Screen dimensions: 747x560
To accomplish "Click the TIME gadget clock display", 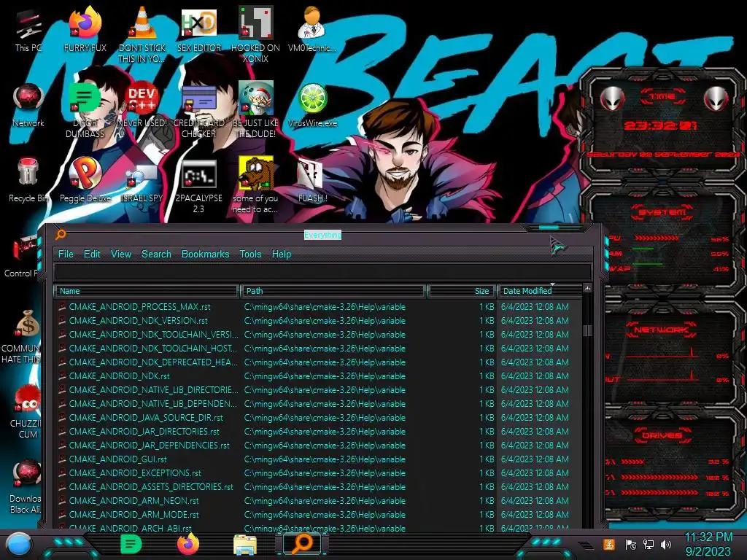I will [x=660, y=125].
